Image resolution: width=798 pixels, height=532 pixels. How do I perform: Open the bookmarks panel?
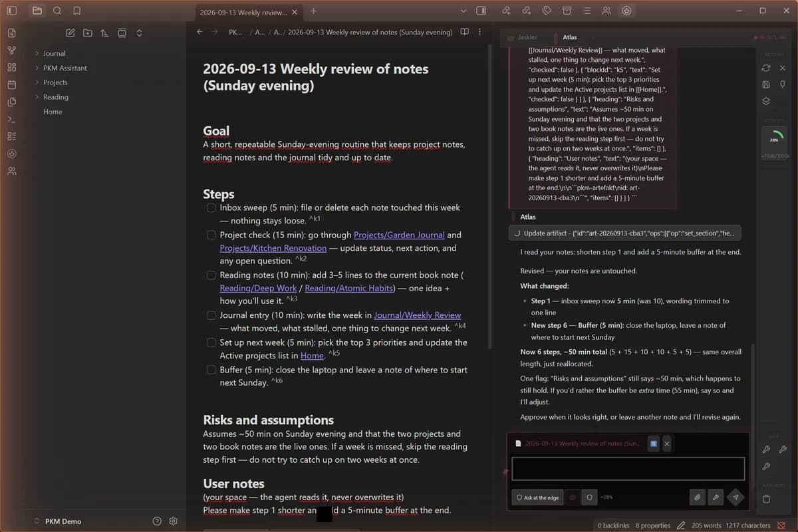(77, 11)
